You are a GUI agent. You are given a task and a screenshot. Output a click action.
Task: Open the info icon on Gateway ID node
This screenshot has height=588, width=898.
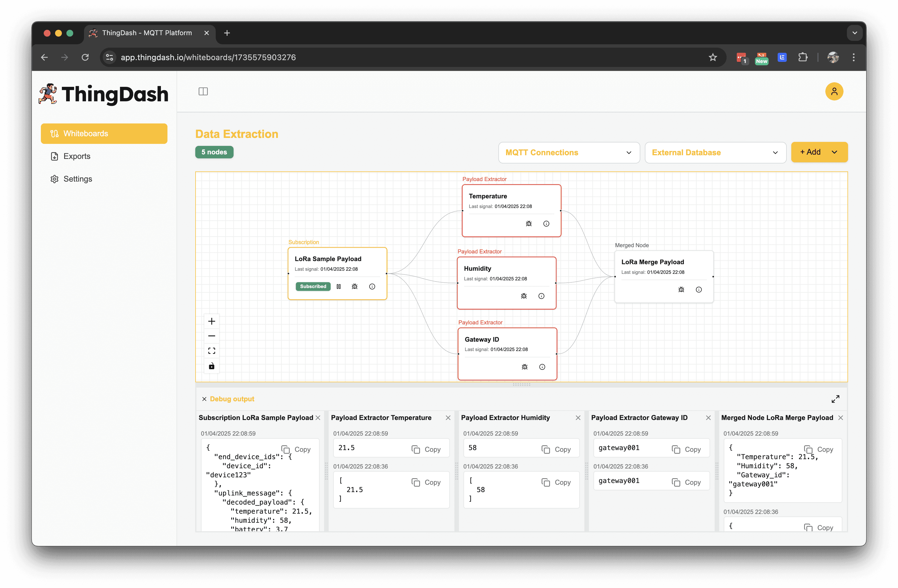pyautogui.click(x=542, y=367)
